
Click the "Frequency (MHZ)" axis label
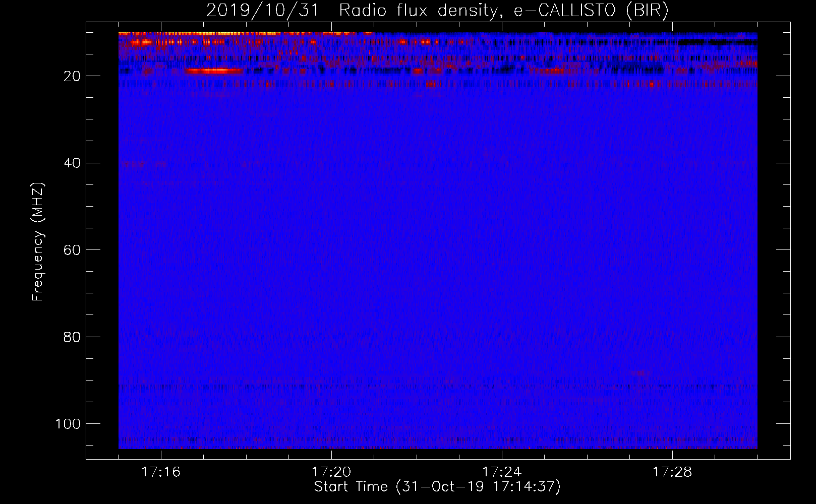tap(38, 242)
